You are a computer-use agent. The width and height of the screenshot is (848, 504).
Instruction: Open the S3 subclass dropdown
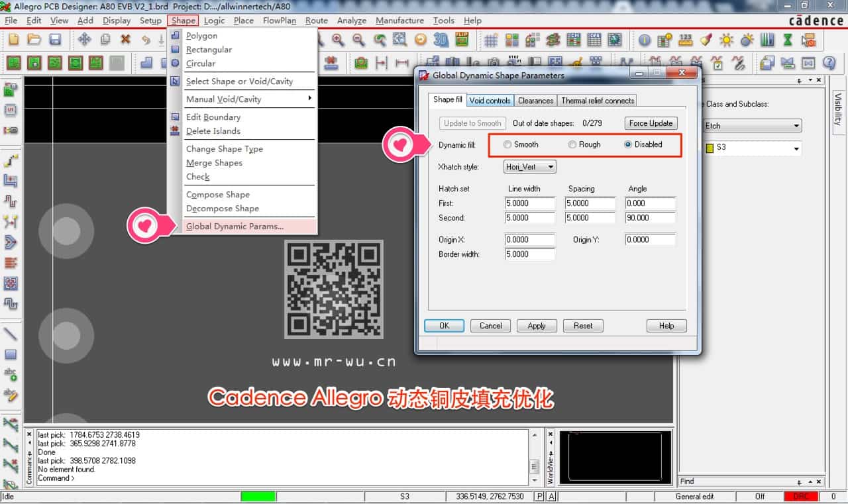[796, 148]
